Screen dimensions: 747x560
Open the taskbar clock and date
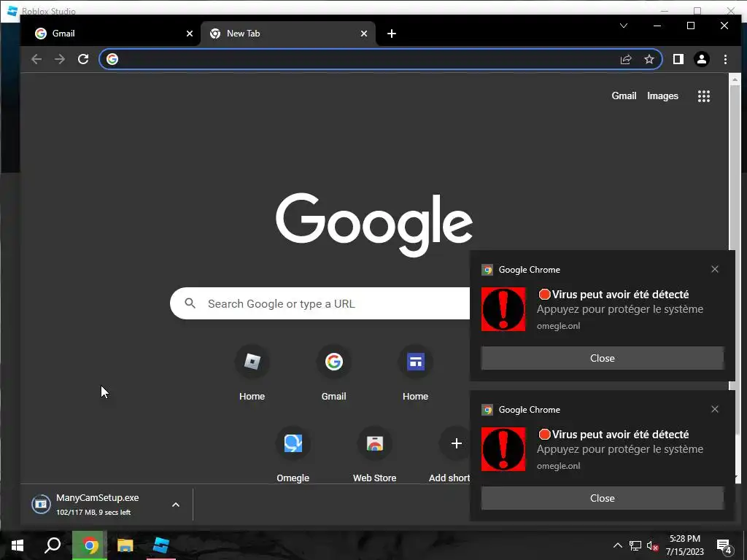[684, 545]
